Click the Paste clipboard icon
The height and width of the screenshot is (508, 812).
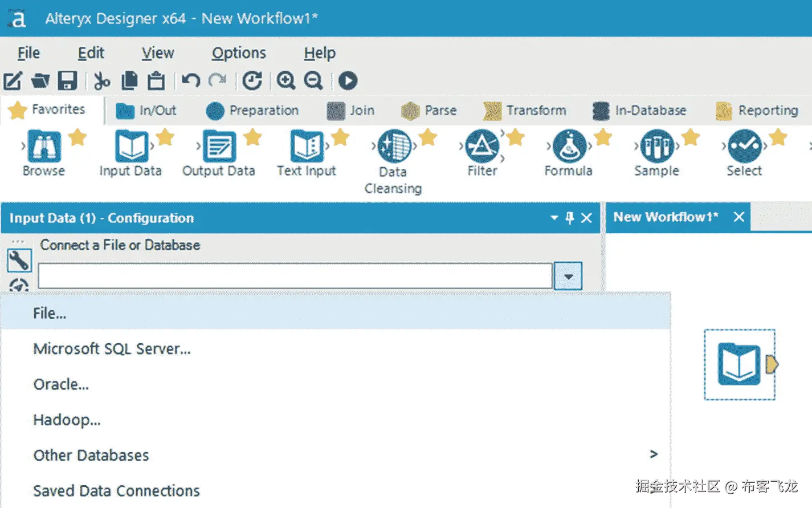point(156,81)
